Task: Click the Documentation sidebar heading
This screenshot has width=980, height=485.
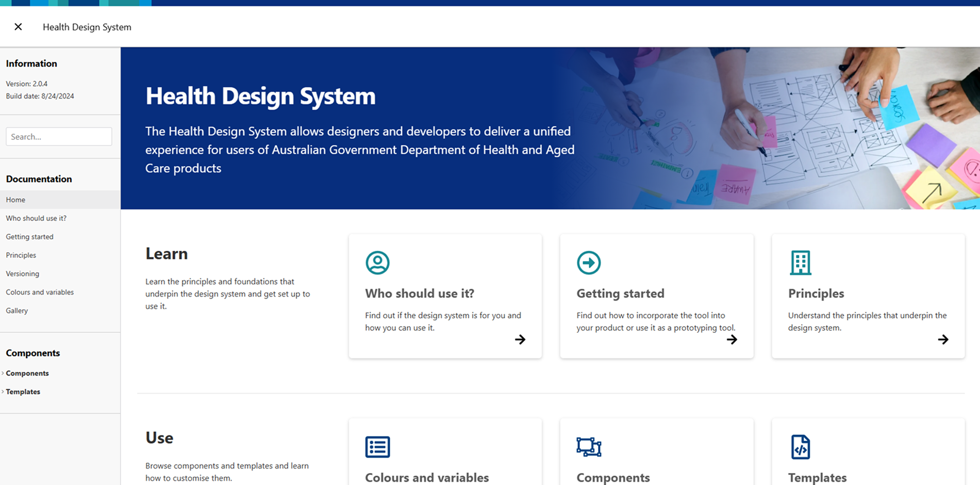Action: click(39, 179)
